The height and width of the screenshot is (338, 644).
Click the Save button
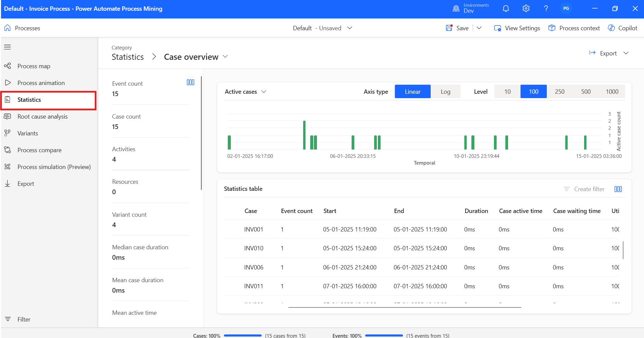pos(457,28)
